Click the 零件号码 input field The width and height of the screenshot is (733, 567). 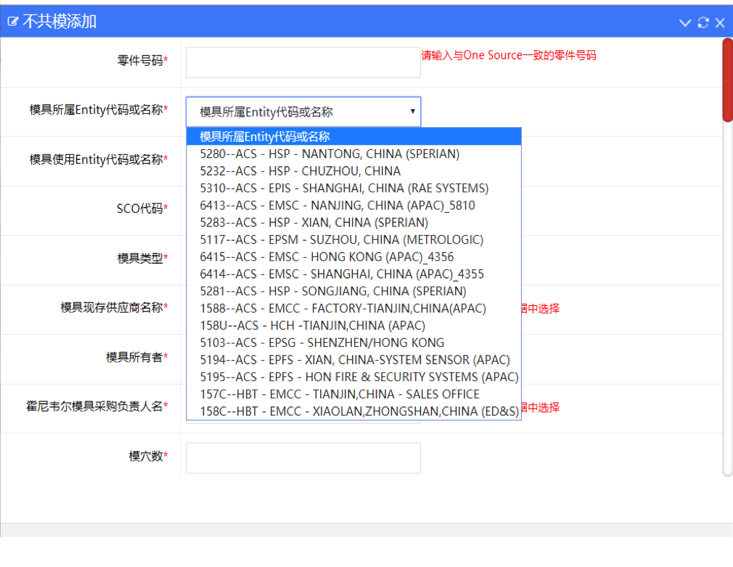(x=303, y=62)
